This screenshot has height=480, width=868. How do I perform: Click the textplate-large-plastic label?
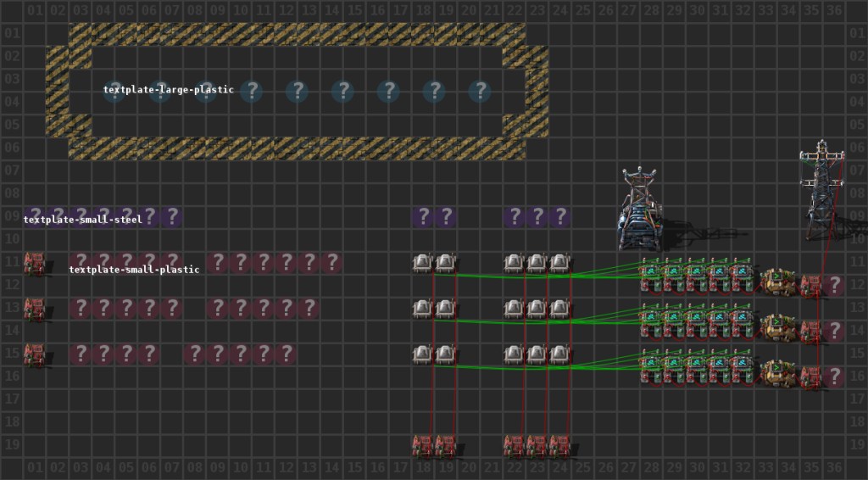point(169,90)
